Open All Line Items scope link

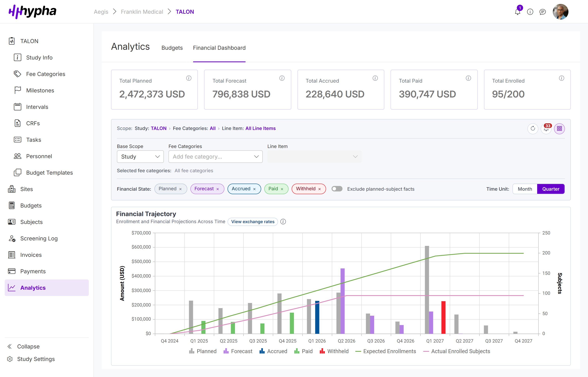pyautogui.click(x=260, y=128)
